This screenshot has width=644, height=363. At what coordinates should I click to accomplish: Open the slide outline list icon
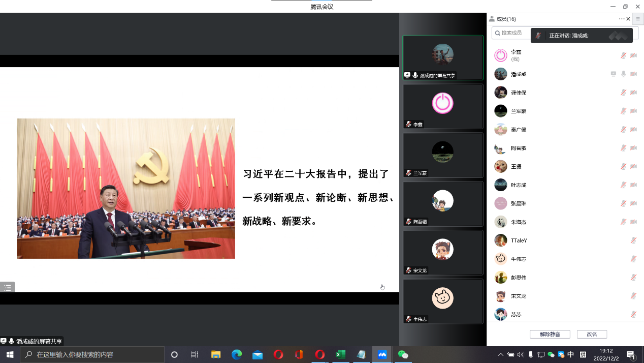[x=8, y=288]
